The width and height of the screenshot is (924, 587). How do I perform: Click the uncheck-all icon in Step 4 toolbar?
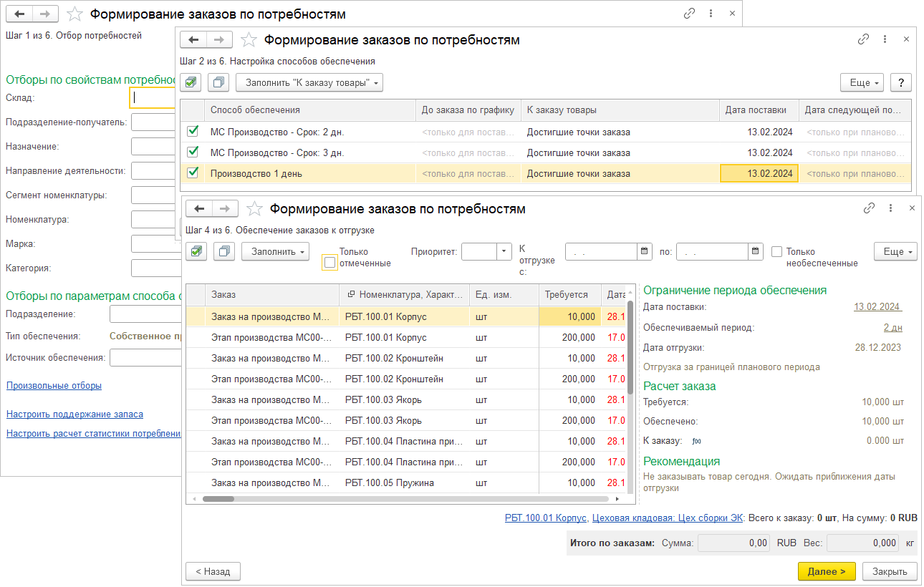tap(224, 251)
